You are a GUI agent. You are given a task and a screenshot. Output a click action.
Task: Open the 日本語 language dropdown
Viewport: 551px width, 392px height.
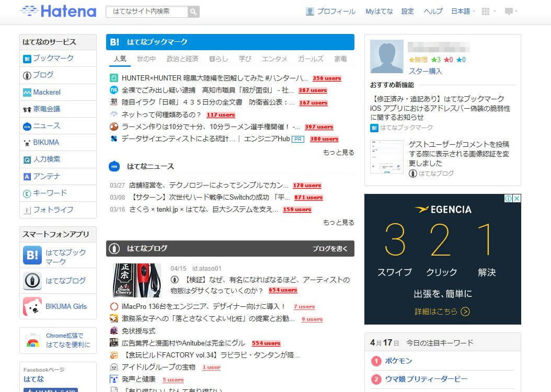[463, 11]
